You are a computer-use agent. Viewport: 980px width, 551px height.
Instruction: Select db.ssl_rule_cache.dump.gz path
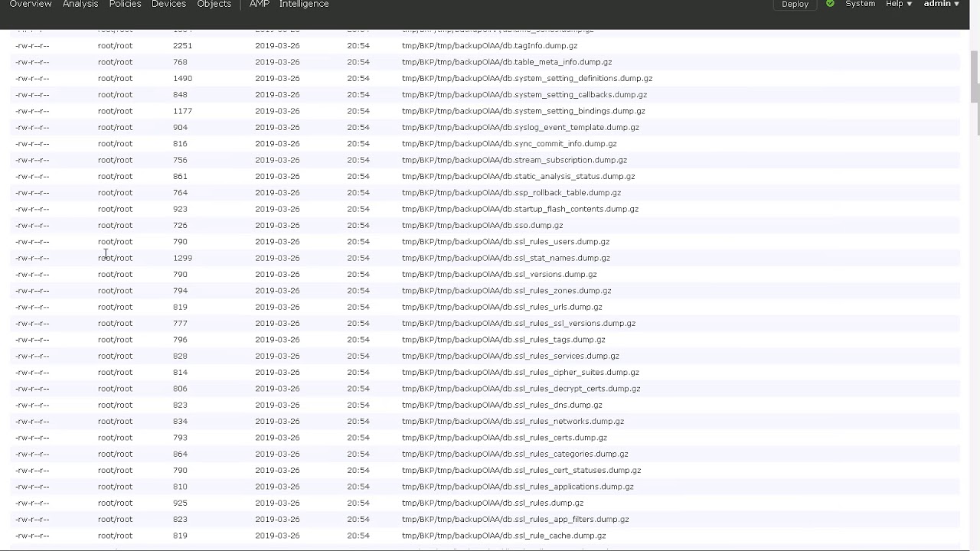(504, 536)
